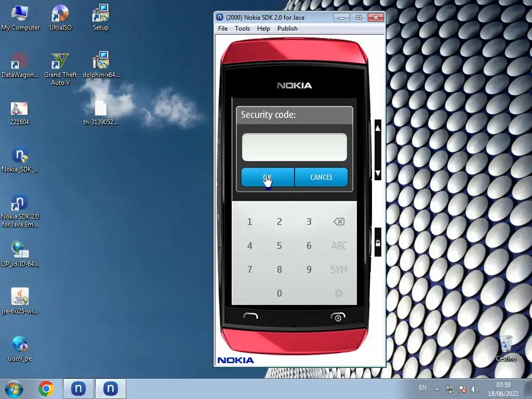Viewport: 532px width, 399px height.
Task: Click the volume down side key
Action: 378,174
